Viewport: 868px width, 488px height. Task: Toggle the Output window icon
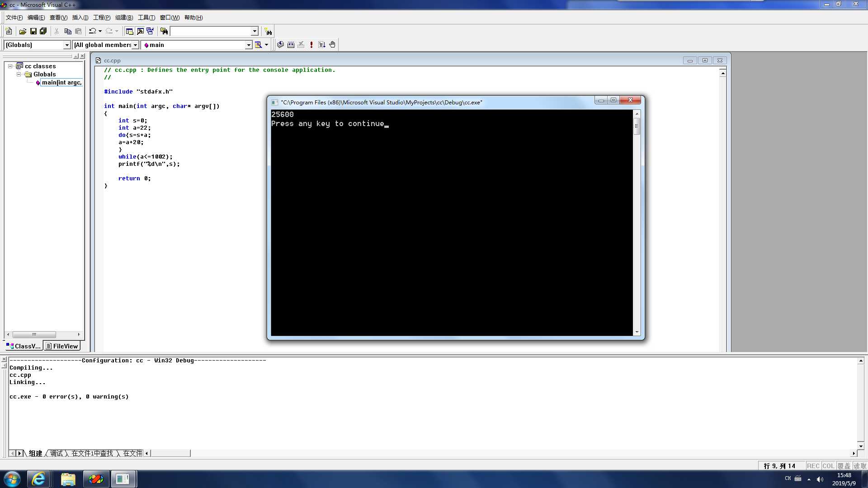[140, 31]
